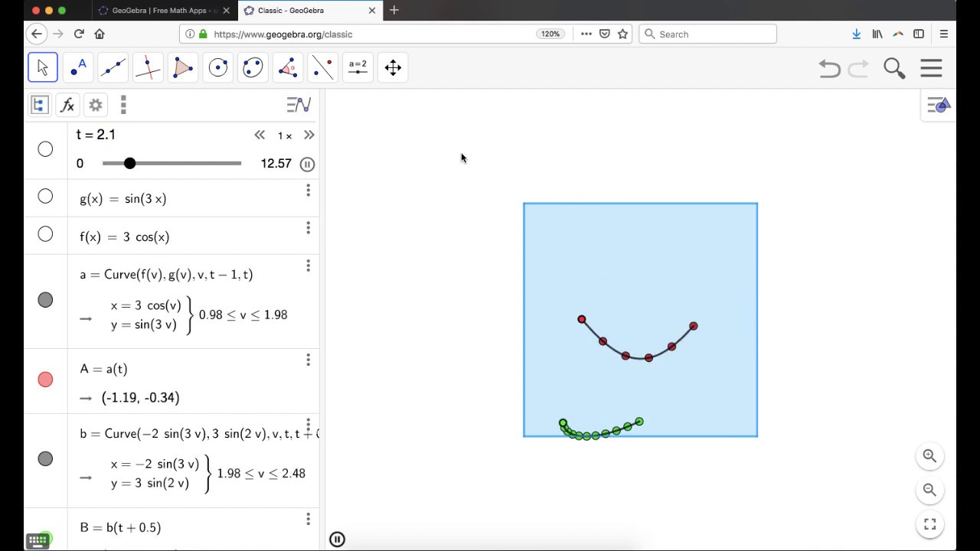Select the Perpendicular Line tool
Viewport: 980px width, 551px height.
coord(148,67)
